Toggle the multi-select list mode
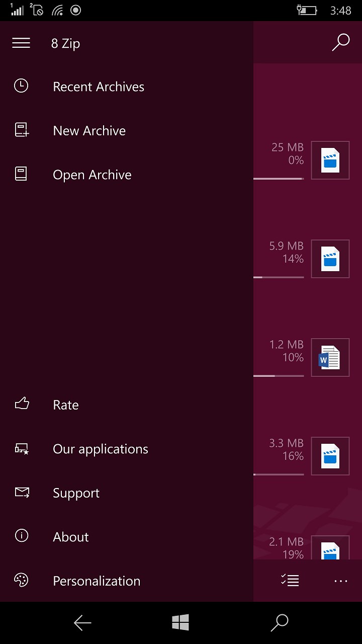Image resolution: width=362 pixels, height=644 pixels. click(290, 581)
